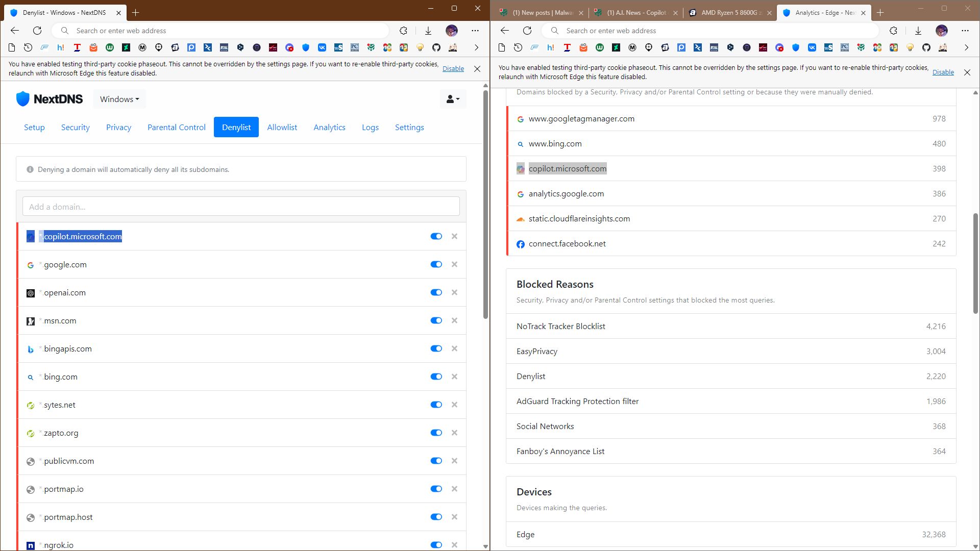Delete the msn.com denylist entry
The height and width of the screenshot is (551, 980).
click(454, 320)
